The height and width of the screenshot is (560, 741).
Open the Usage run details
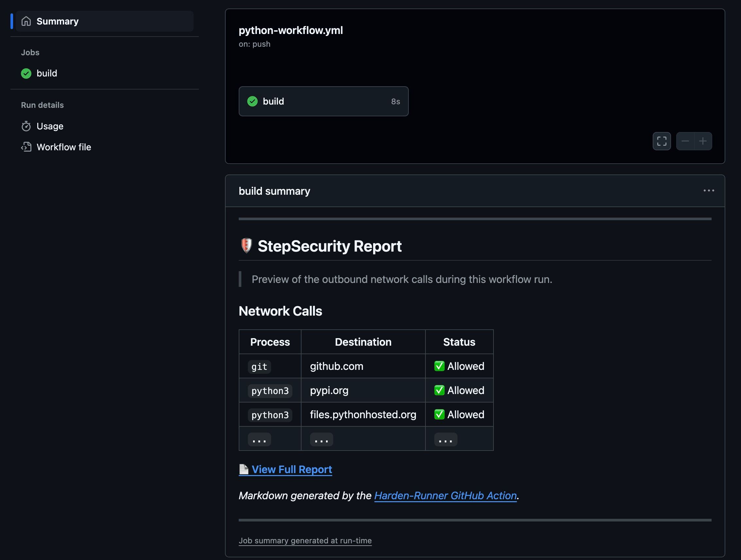[x=50, y=126]
